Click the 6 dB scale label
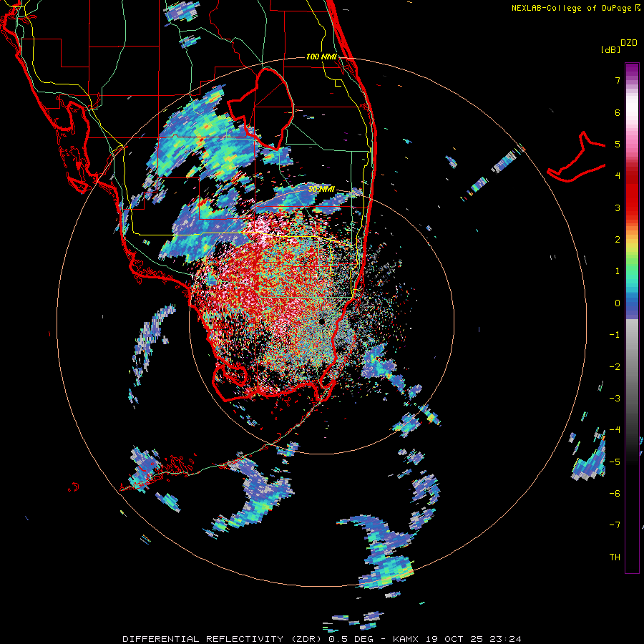Viewport: 644px width, 644px height. 618,112
